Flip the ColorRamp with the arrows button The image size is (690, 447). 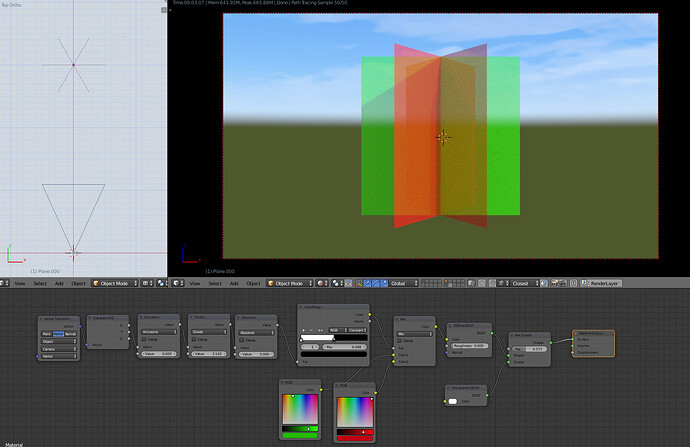click(320, 330)
